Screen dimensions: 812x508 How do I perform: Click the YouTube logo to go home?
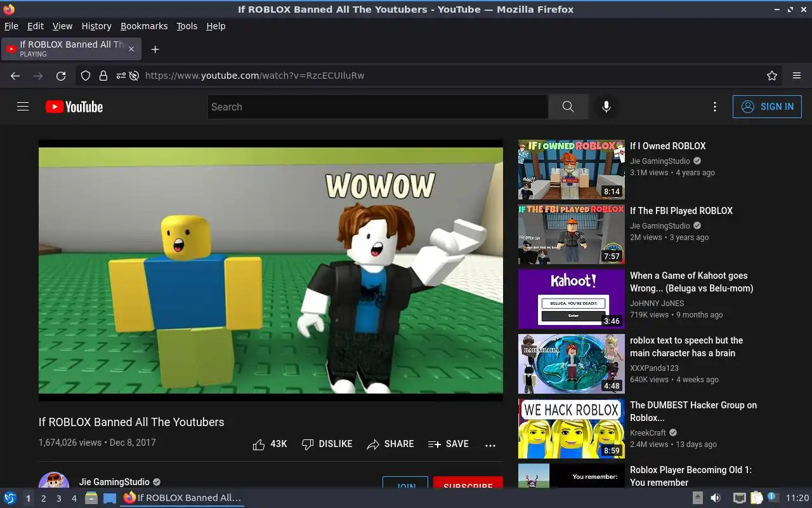(74, 107)
